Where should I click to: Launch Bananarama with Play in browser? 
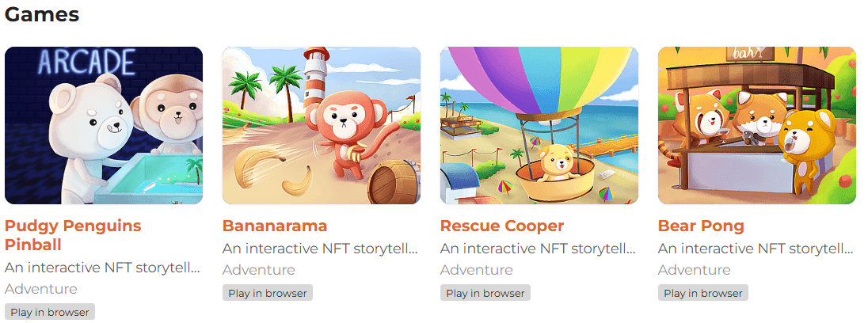coord(268,293)
